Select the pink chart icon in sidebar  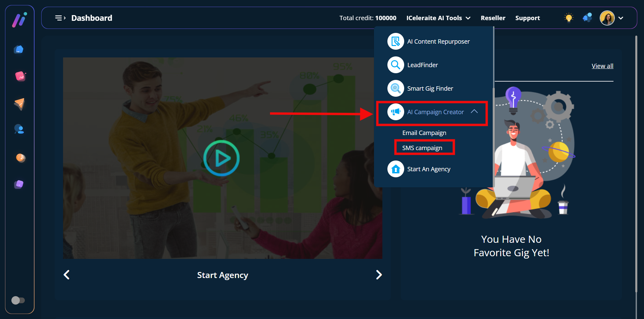coord(20,76)
